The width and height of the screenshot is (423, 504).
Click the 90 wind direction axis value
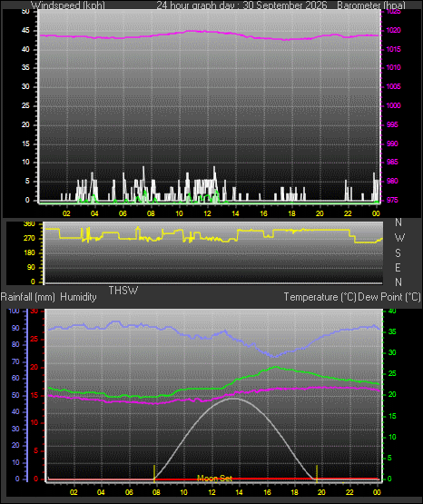(31, 267)
